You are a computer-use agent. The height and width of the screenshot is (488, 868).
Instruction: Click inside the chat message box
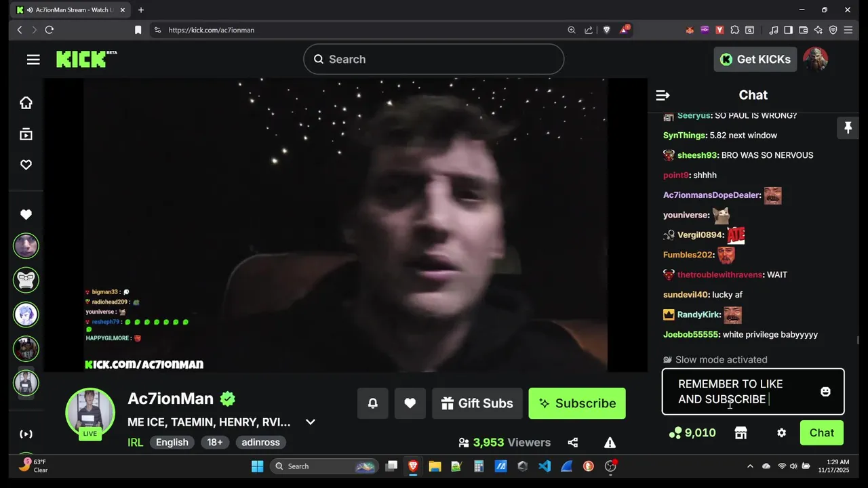click(753, 392)
